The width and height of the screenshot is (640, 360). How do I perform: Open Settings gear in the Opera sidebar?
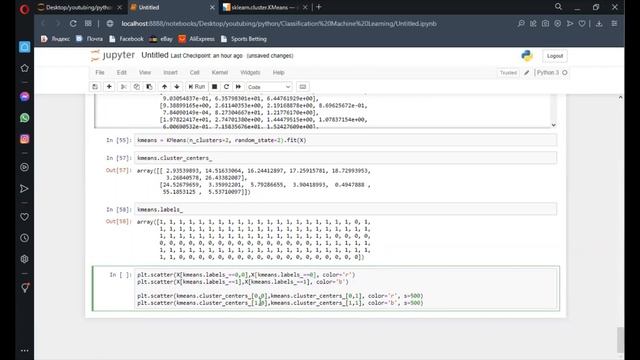pos(24,259)
